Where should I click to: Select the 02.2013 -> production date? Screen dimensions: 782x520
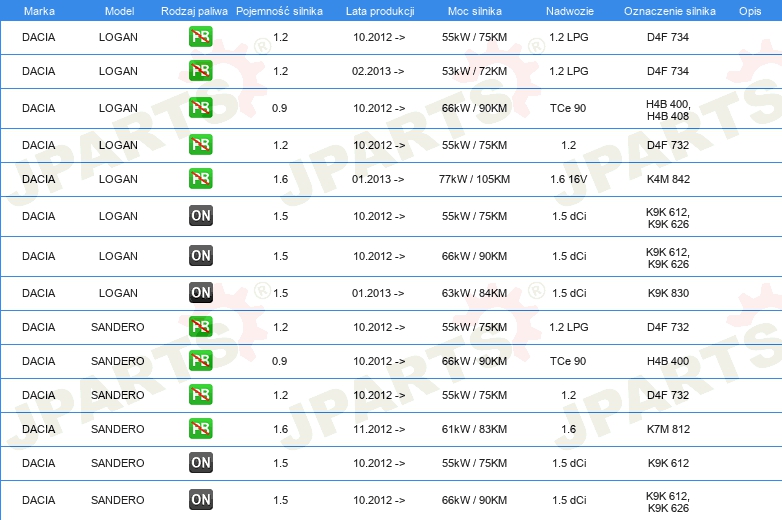tap(378, 71)
